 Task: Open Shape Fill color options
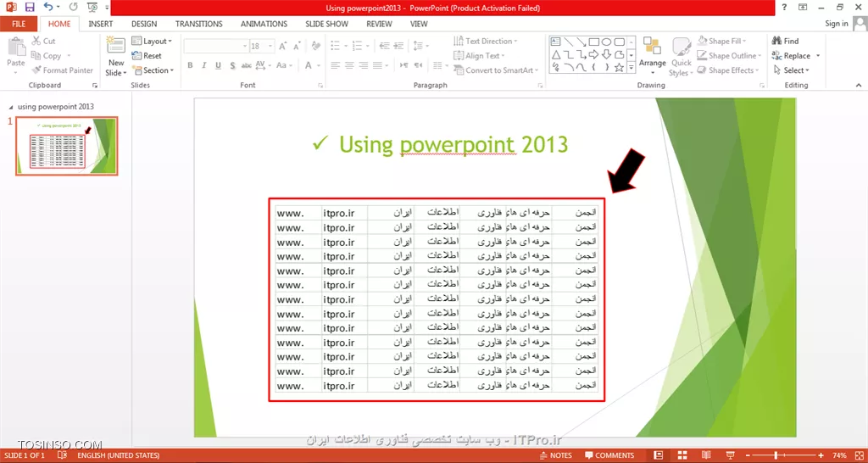tap(722, 41)
